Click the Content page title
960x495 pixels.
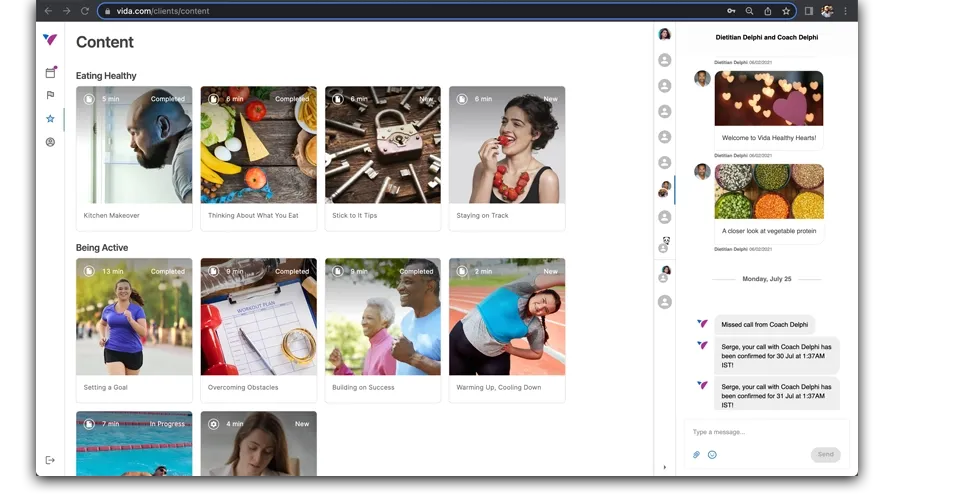[x=105, y=42]
